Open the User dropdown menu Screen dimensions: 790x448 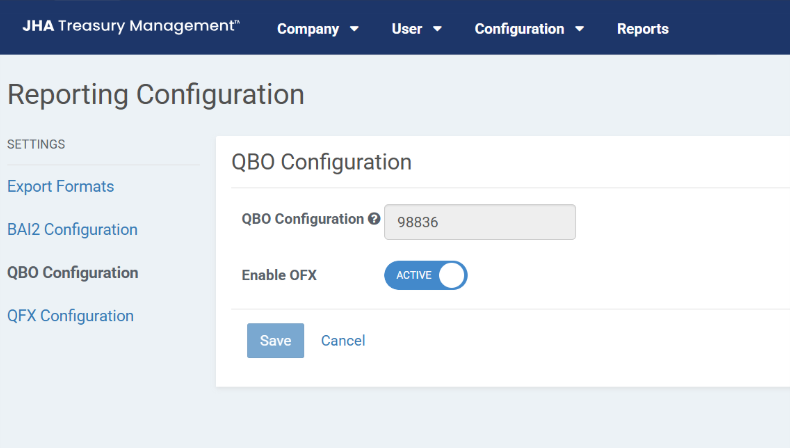pyautogui.click(x=417, y=29)
